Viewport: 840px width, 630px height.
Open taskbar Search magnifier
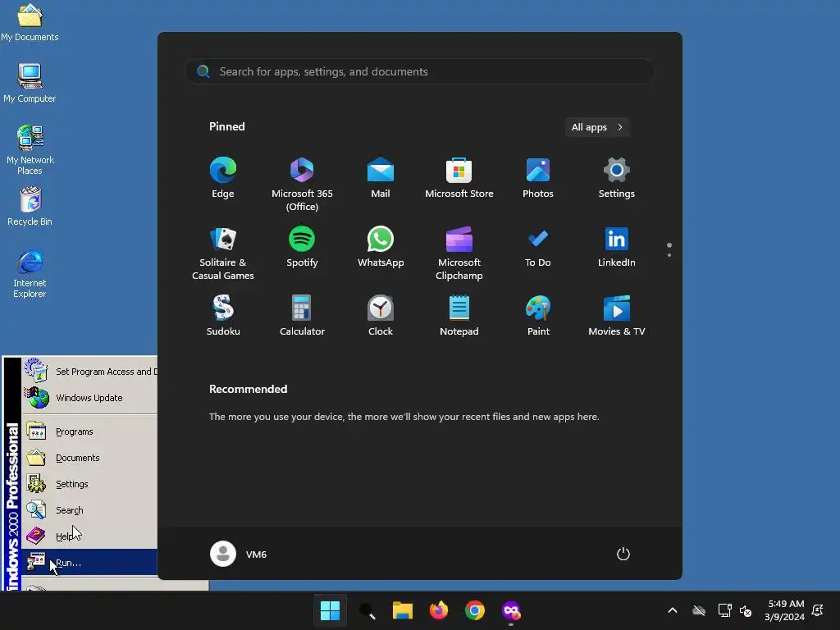click(x=367, y=610)
